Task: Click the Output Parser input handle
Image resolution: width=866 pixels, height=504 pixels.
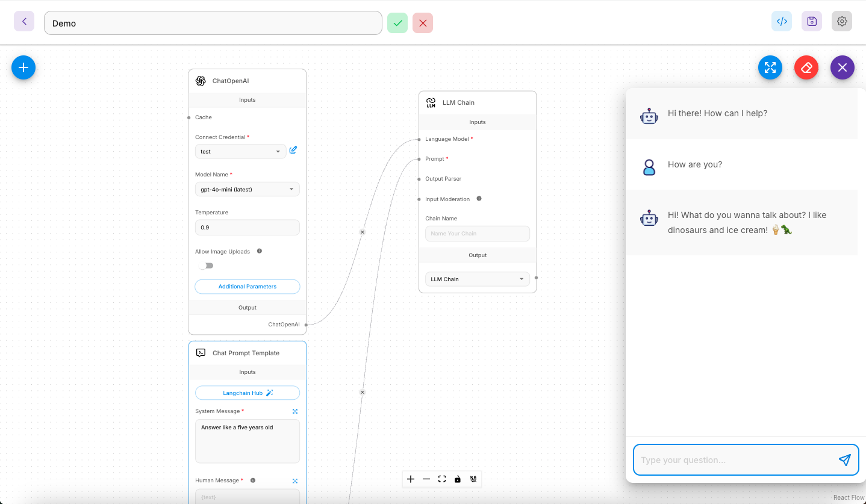Action: (x=419, y=179)
